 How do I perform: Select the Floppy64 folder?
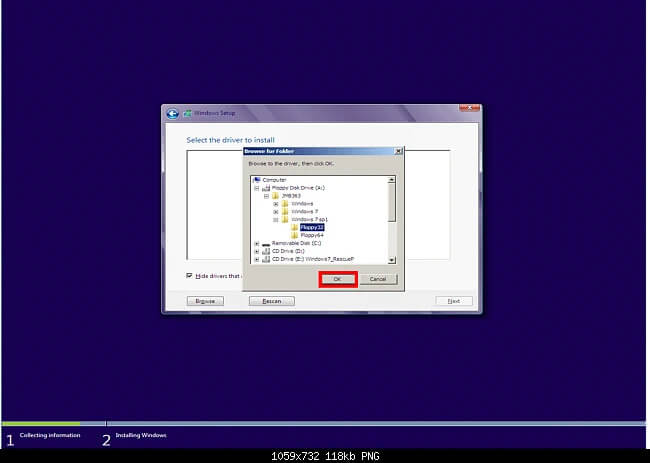click(312, 235)
